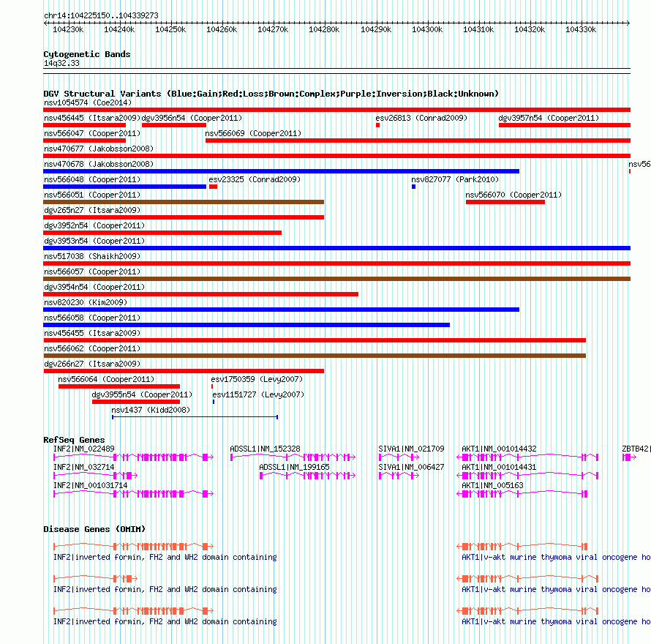Click the 104300k ruler tick label
The width and height of the screenshot is (651, 644).
pyautogui.click(x=427, y=29)
